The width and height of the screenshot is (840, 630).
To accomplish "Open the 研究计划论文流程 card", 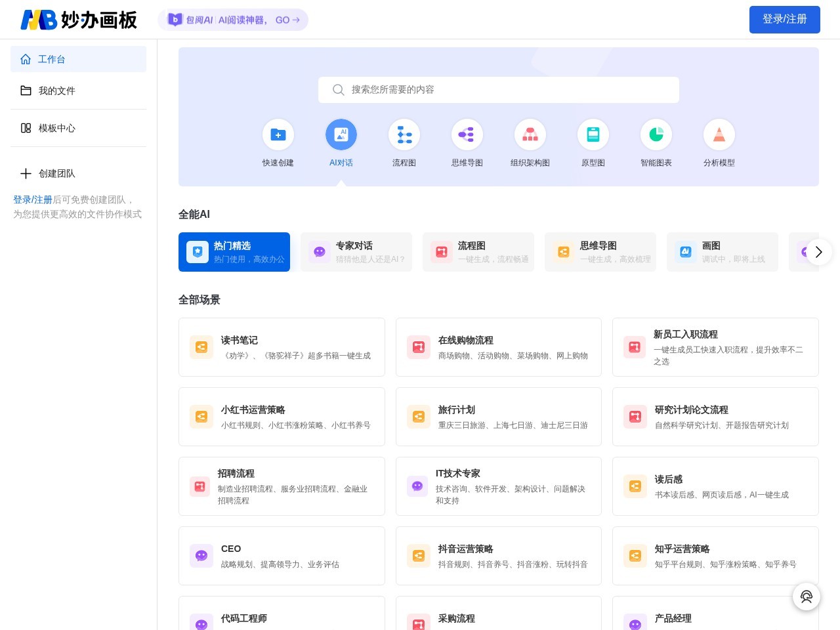I will [715, 417].
